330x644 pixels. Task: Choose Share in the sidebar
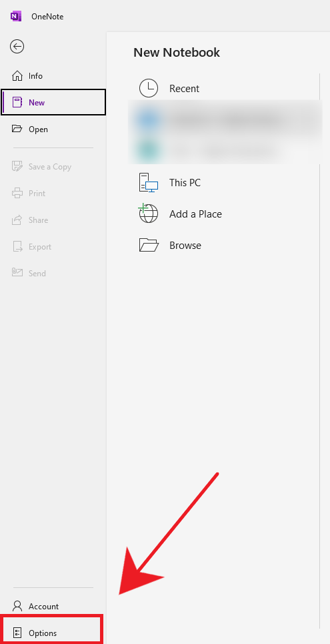tap(53, 220)
